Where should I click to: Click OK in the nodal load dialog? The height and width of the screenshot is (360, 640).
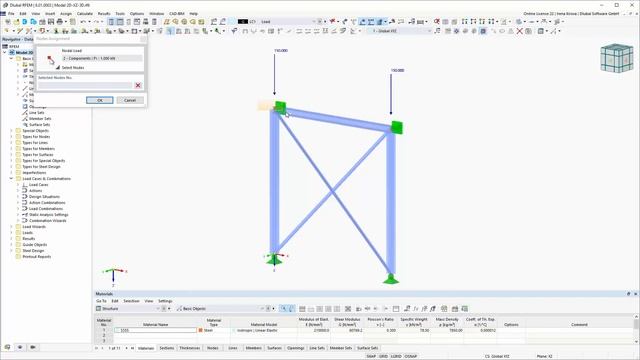pos(100,100)
